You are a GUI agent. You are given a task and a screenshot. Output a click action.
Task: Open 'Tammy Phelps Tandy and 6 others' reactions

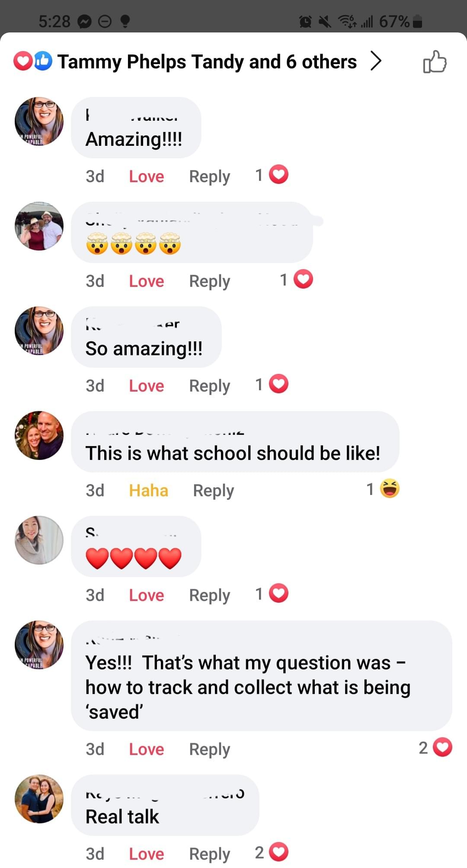[207, 62]
